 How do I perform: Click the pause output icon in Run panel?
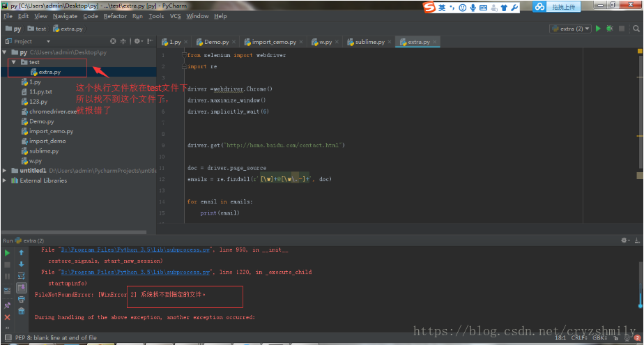coord(7,277)
